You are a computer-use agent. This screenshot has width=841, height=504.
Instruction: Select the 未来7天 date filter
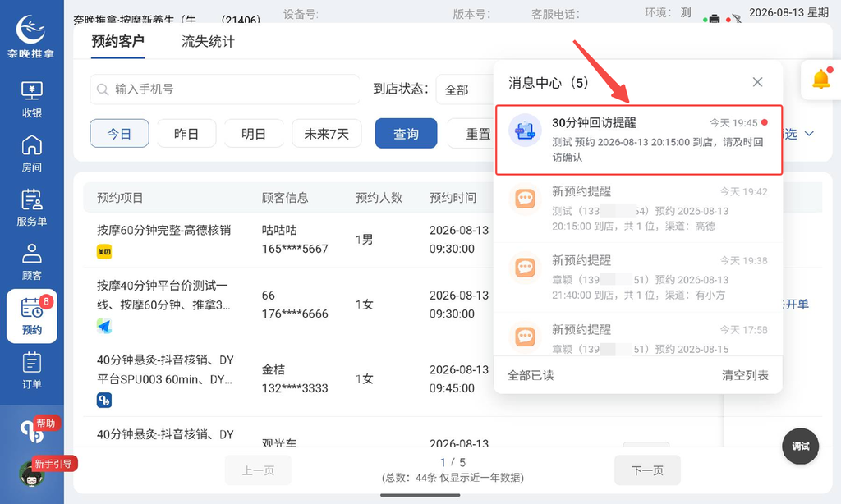point(327,134)
